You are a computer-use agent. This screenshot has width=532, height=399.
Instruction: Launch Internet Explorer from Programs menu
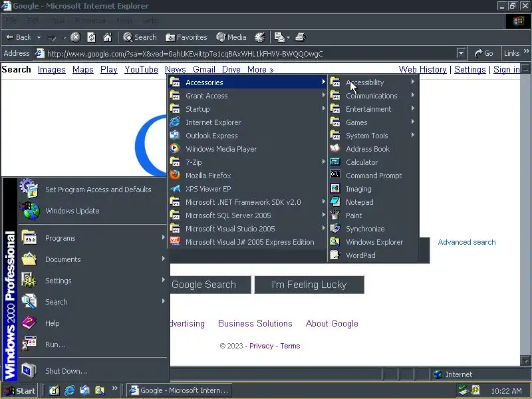pyautogui.click(x=247, y=122)
